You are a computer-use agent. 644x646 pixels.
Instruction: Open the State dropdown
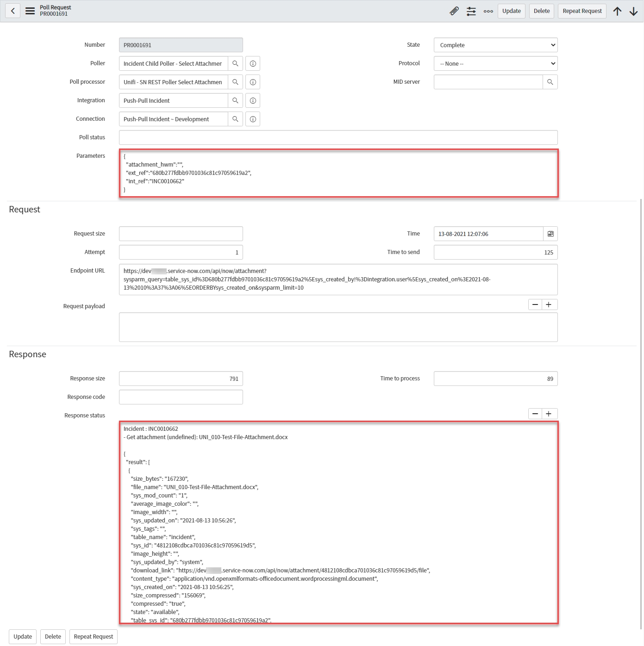click(x=495, y=45)
